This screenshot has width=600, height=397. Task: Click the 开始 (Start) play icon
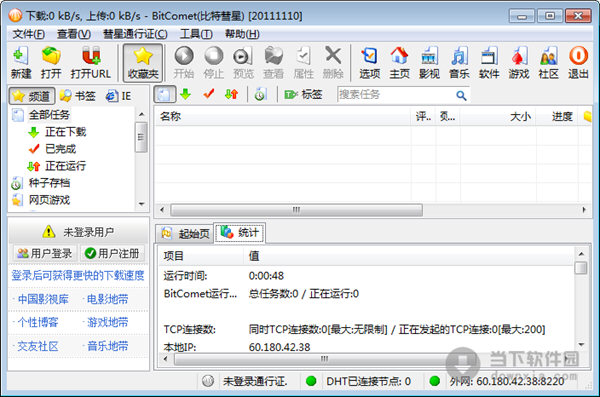pos(184,62)
